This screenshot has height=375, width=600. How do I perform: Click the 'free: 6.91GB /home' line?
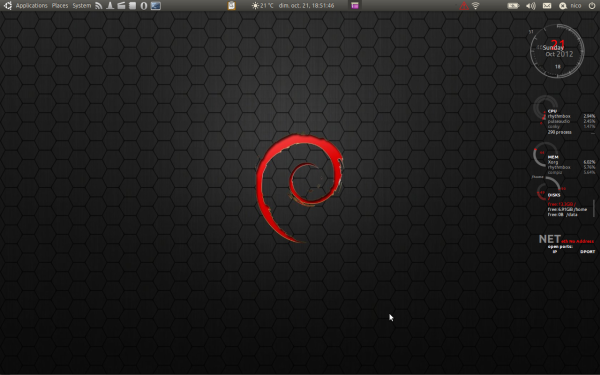(x=567, y=209)
